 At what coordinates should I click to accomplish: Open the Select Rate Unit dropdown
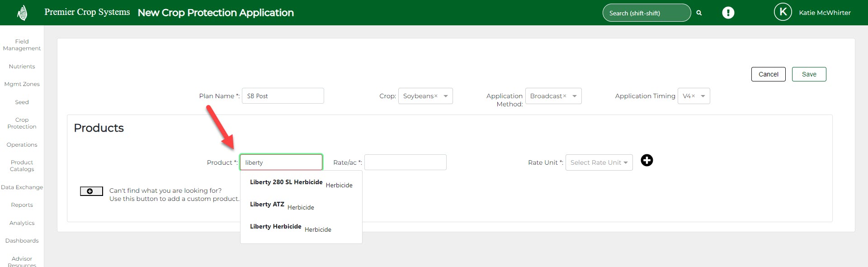coord(599,162)
